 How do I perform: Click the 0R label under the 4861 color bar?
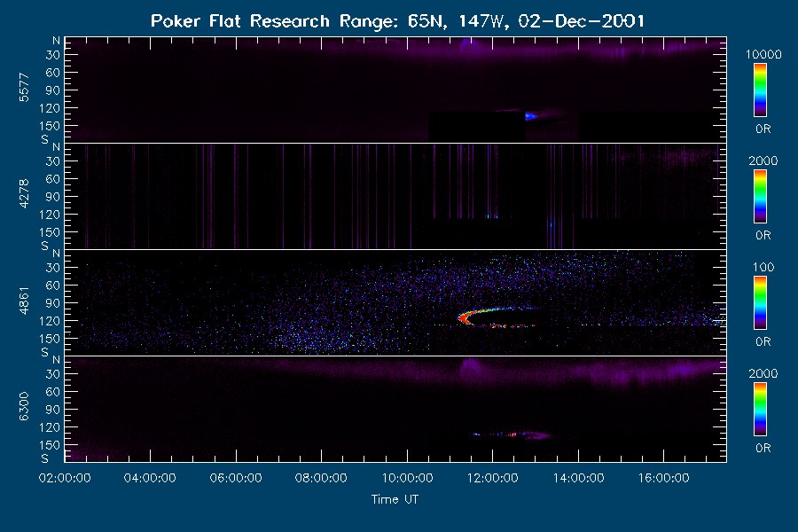point(763,341)
